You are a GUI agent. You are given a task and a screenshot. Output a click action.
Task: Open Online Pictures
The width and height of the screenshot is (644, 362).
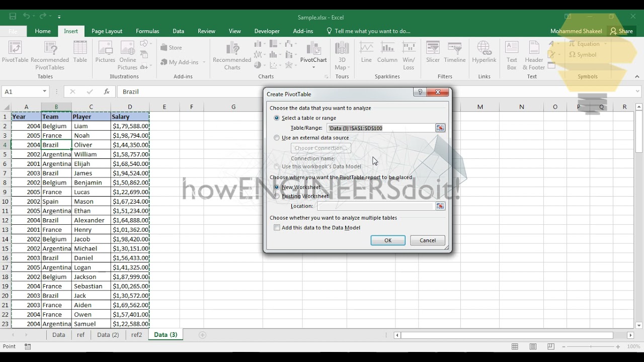coord(128,55)
